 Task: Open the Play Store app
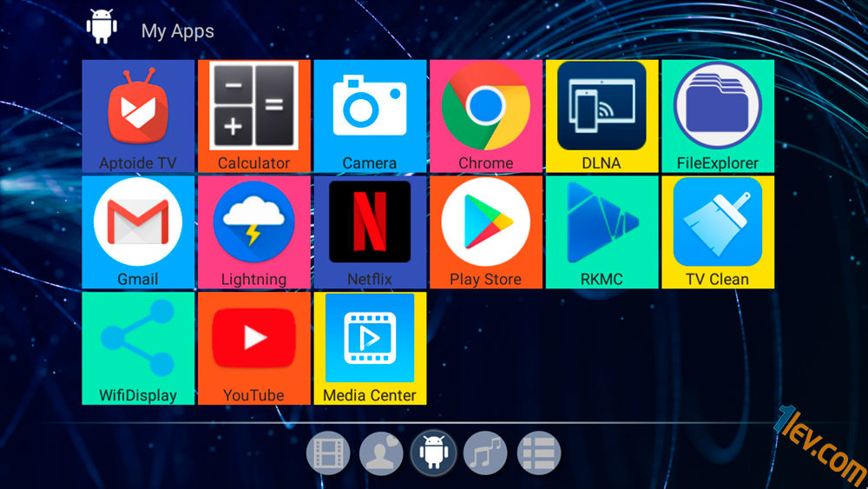point(486,232)
